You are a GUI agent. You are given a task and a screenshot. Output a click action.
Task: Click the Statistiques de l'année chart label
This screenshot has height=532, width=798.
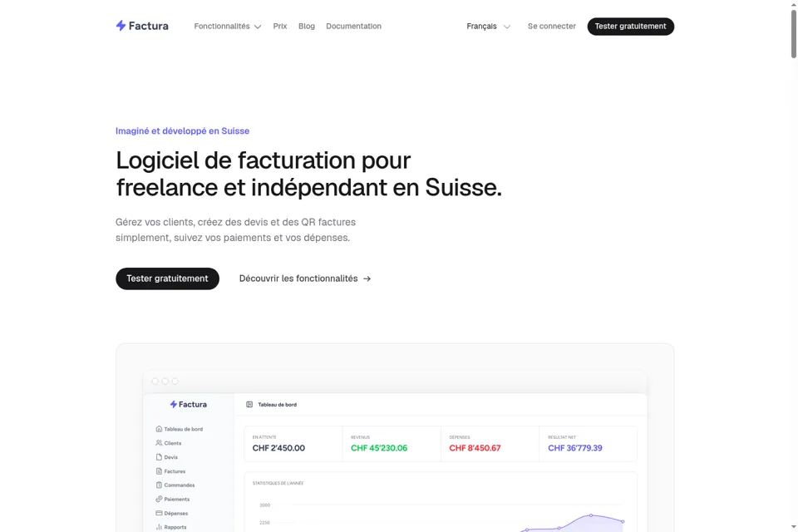278,483
